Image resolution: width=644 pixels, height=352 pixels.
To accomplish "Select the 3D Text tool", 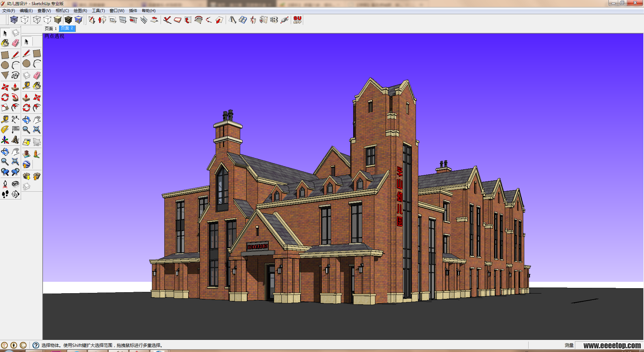I will pyautogui.click(x=15, y=140).
